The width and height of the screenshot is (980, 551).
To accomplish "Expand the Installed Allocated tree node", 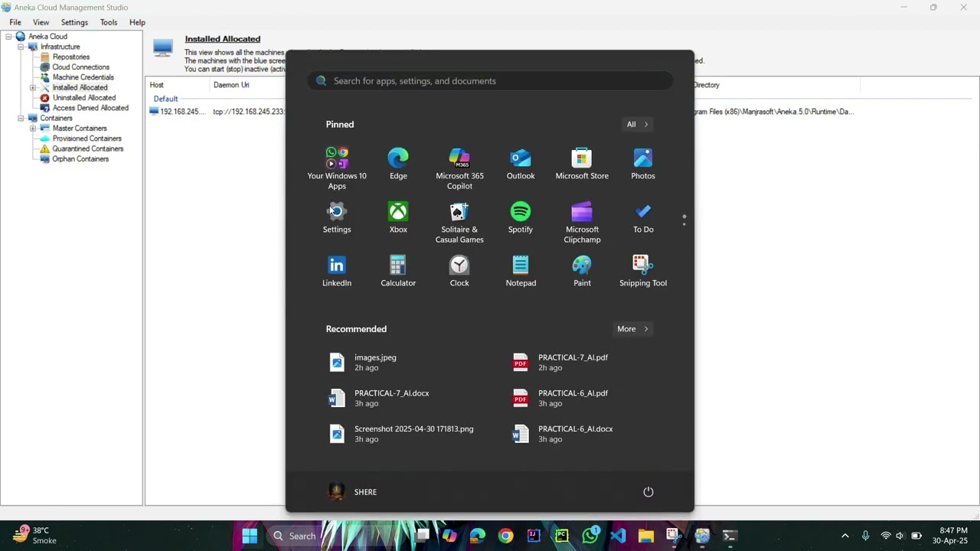I will click(x=33, y=87).
